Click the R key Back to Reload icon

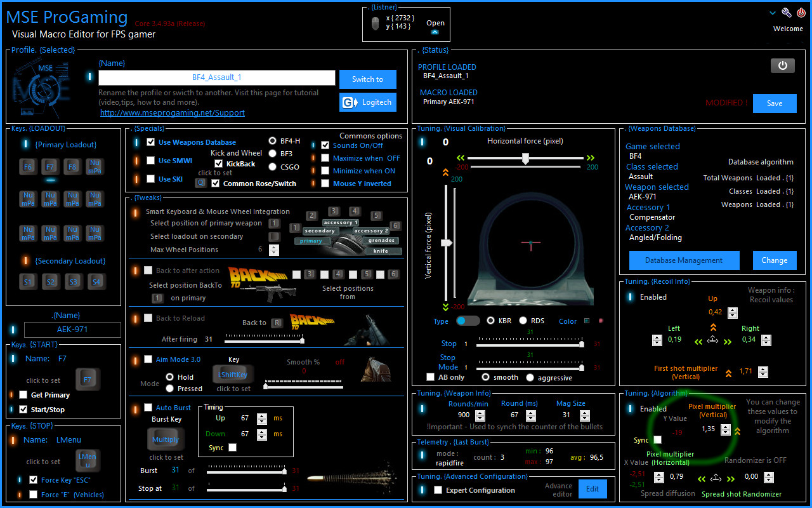click(277, 323)
